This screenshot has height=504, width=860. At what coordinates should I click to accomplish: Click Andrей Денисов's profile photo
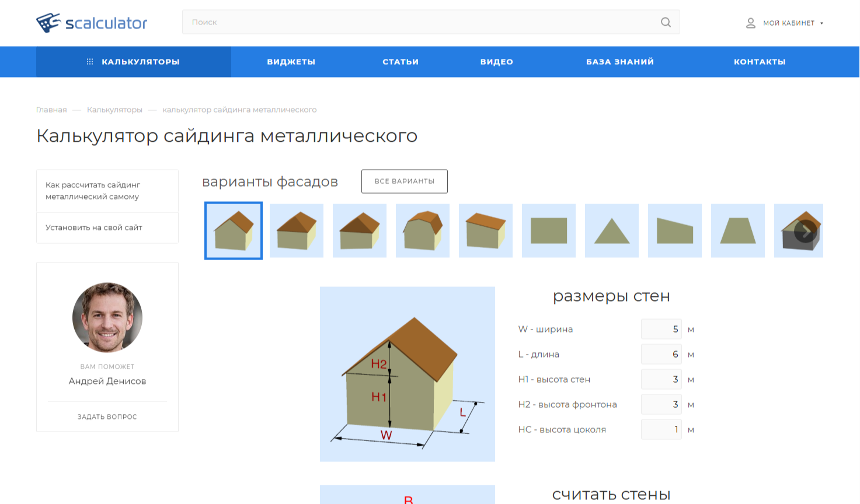click(107, 317)
